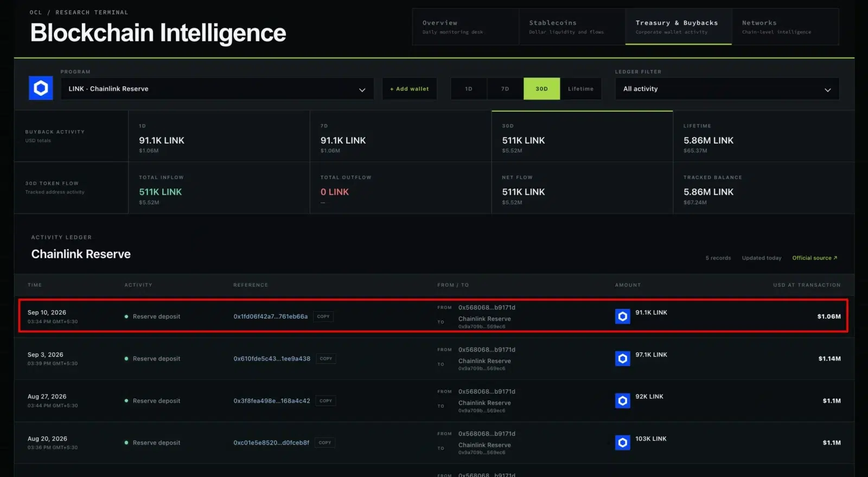This screenshot has width=868, height=477.
Task: Click the Amount column header
Action: pos(628,285)
